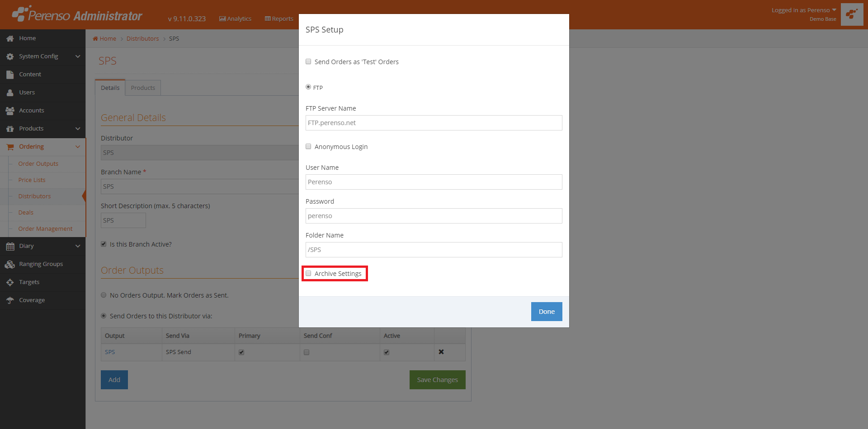Open the SPS output link in table
This screenshot has width=868, height=429.
click(x=110, y=352)
